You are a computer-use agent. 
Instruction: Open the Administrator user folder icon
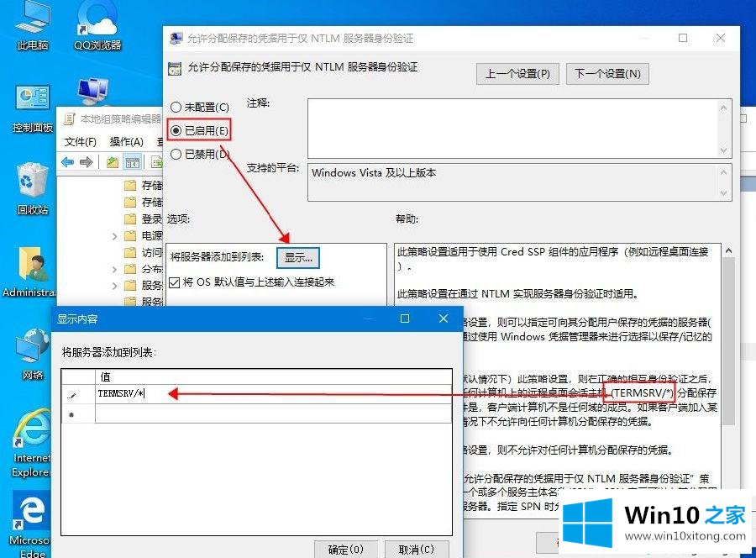coord(30,271)
